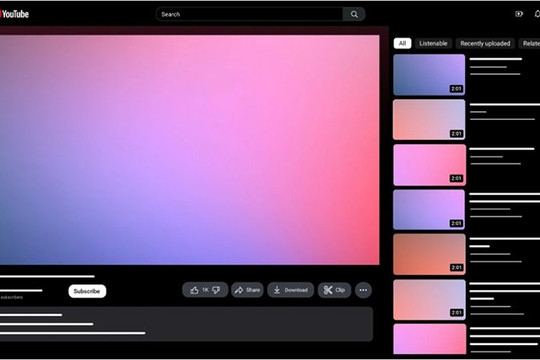Open the fourth purple suggested video thumbnail
Viewport: 540px width, 360px height.
429,209
